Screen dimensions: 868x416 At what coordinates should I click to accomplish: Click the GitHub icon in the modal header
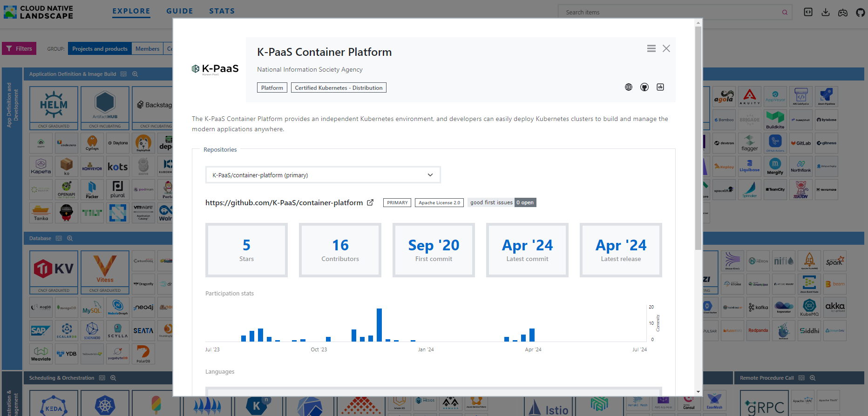644,87
